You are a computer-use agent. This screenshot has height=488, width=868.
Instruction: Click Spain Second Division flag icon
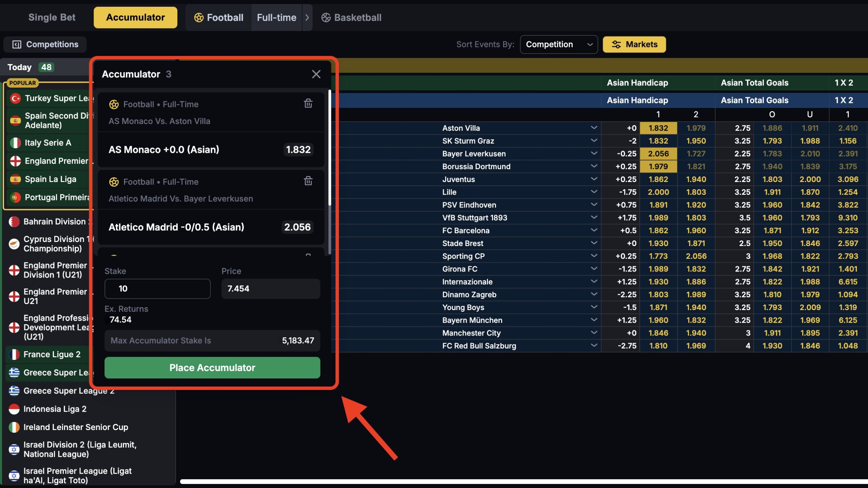click(x=15, y=120)
